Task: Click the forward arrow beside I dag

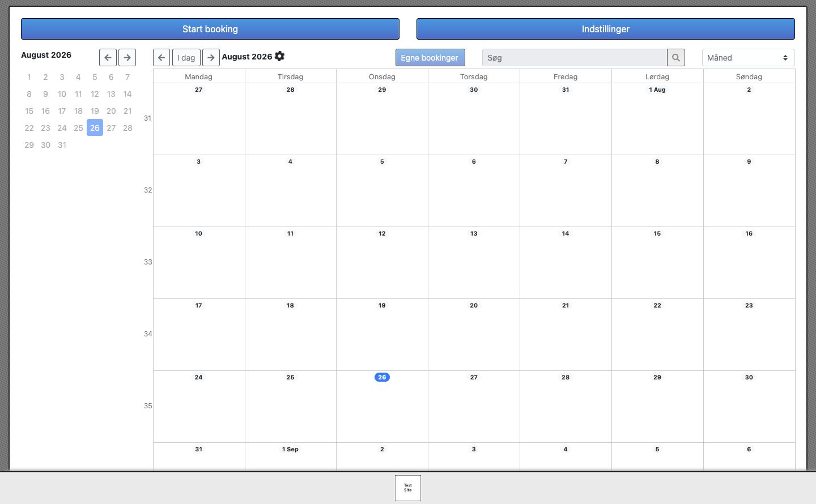Action: pos(211,57)
